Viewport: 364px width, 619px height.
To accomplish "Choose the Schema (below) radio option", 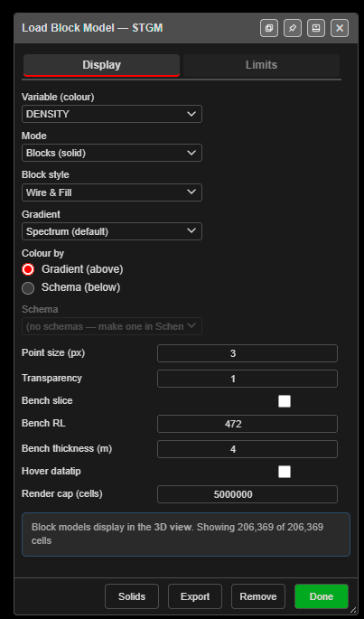I will click(28, 288).
